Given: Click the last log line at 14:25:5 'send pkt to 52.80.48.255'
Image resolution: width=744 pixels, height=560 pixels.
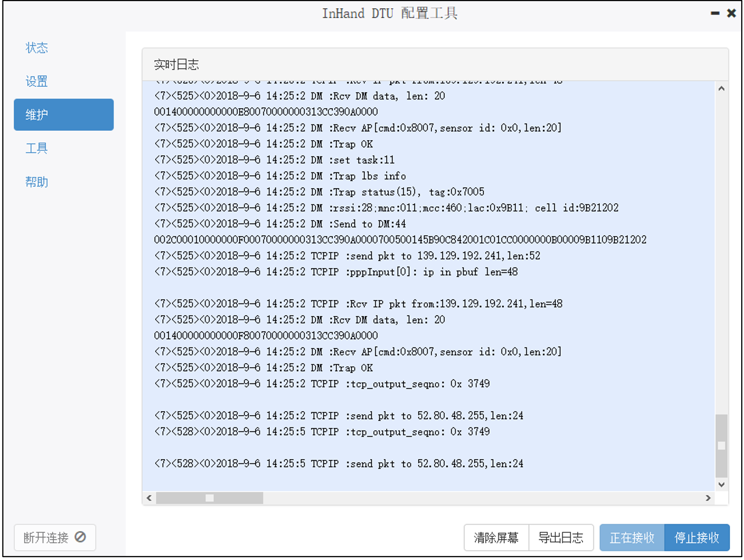Looking at the screenshot, I should tap(339, 464).
